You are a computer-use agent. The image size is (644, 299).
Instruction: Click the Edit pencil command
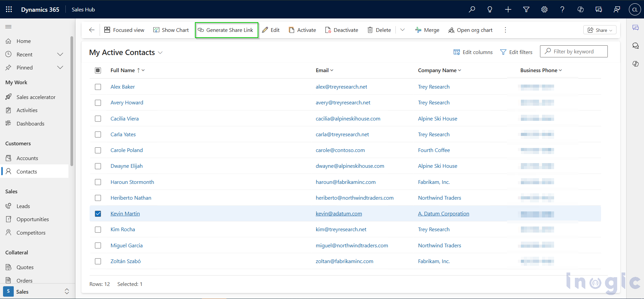point(271,30)
